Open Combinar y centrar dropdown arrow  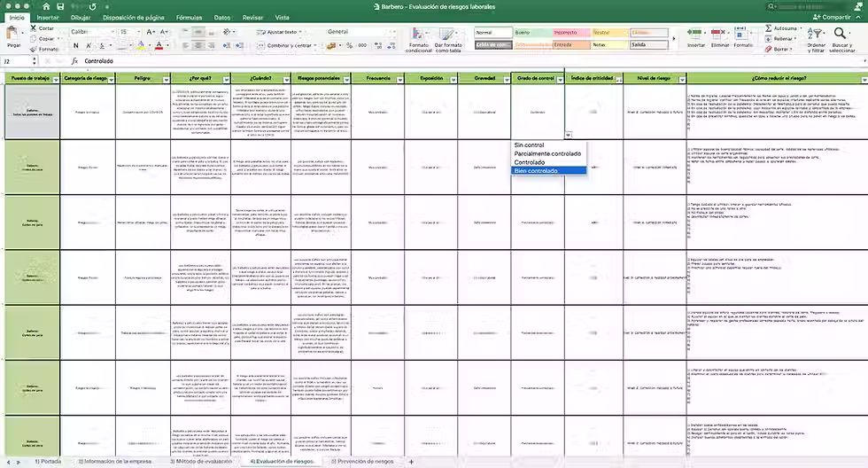point(315,45)
